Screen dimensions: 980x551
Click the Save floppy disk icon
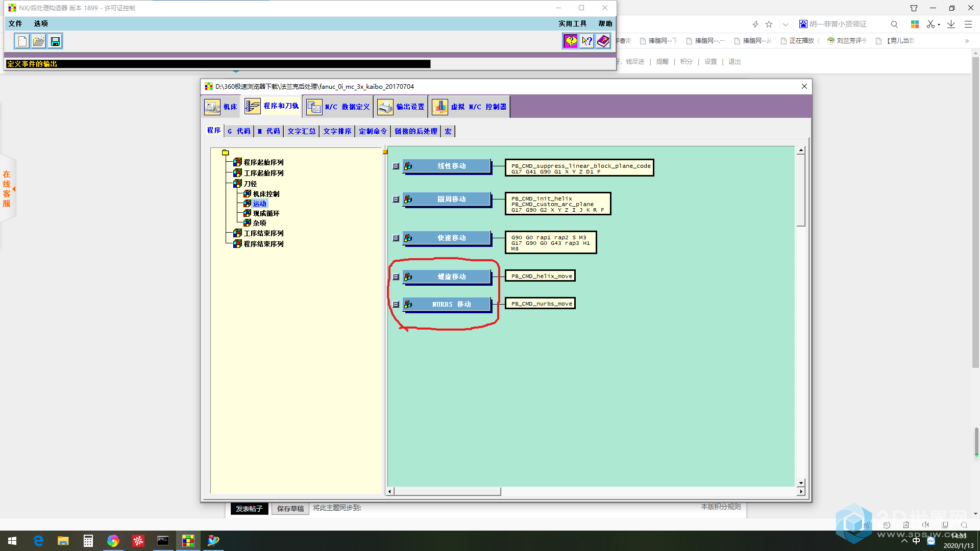pyautogui.click(x=55, y=41)
